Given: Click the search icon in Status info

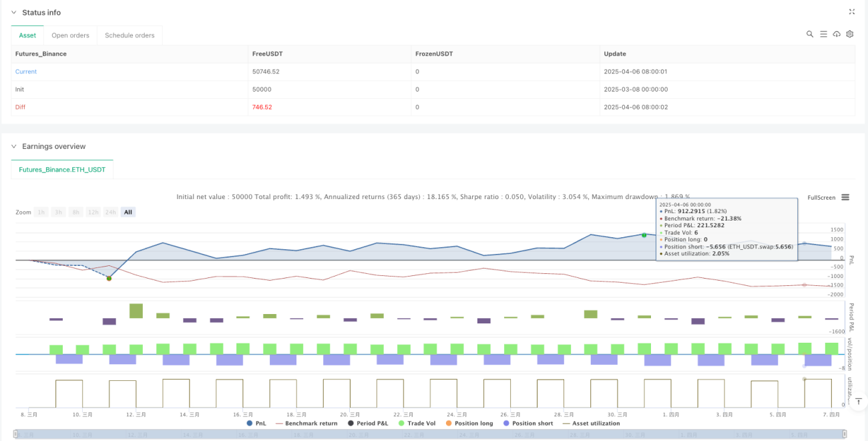Looking at the screenshot, I should point(809,34).
